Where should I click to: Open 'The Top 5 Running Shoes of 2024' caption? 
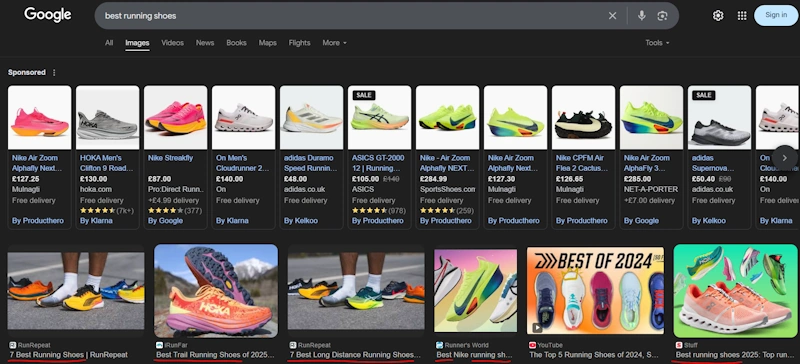click(594, 354)
